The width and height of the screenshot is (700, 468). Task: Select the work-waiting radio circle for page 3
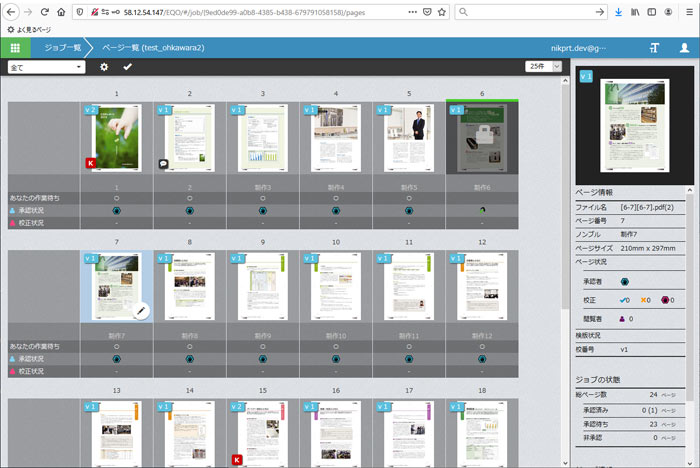pos(262,198)
